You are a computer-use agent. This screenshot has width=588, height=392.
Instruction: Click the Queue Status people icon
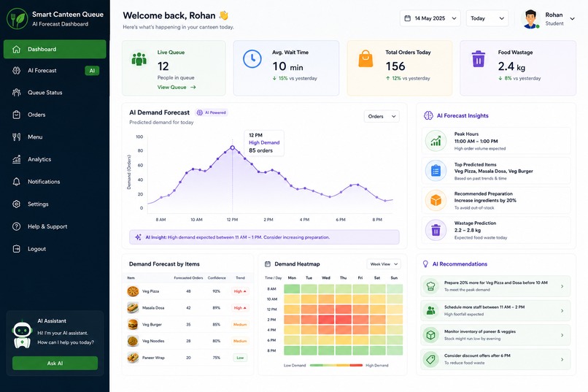(17, 92)
